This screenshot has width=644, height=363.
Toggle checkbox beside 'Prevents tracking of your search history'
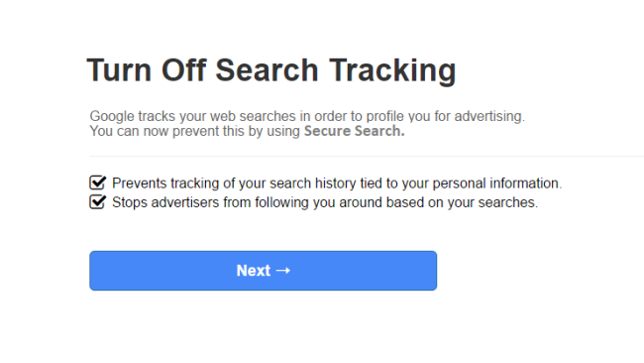click(98, 182)
